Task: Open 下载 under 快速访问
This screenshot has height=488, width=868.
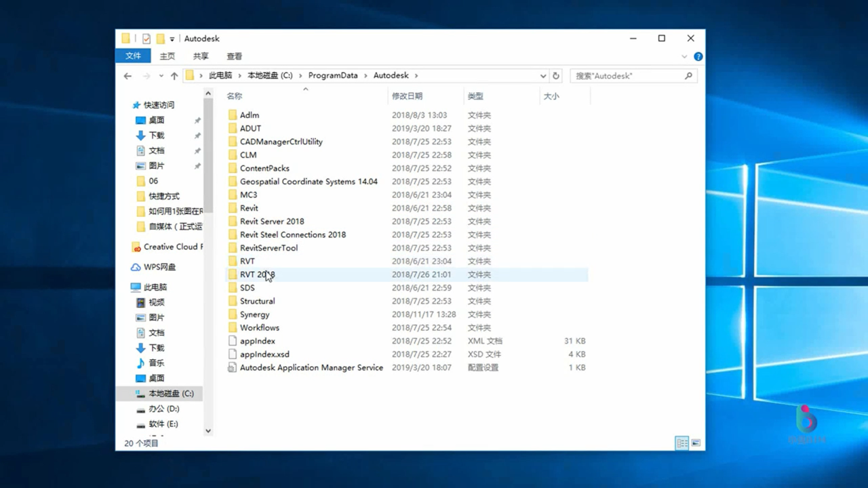Action: tap(156, 136)
